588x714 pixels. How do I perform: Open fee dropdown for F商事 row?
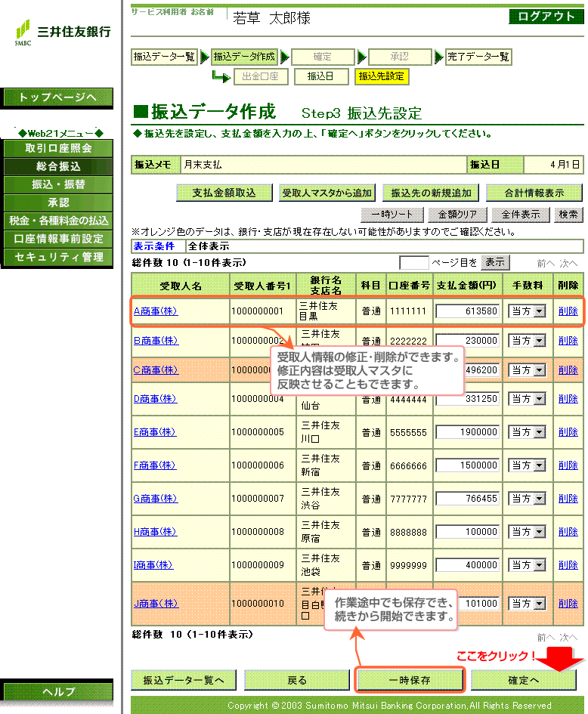(527, 465)
